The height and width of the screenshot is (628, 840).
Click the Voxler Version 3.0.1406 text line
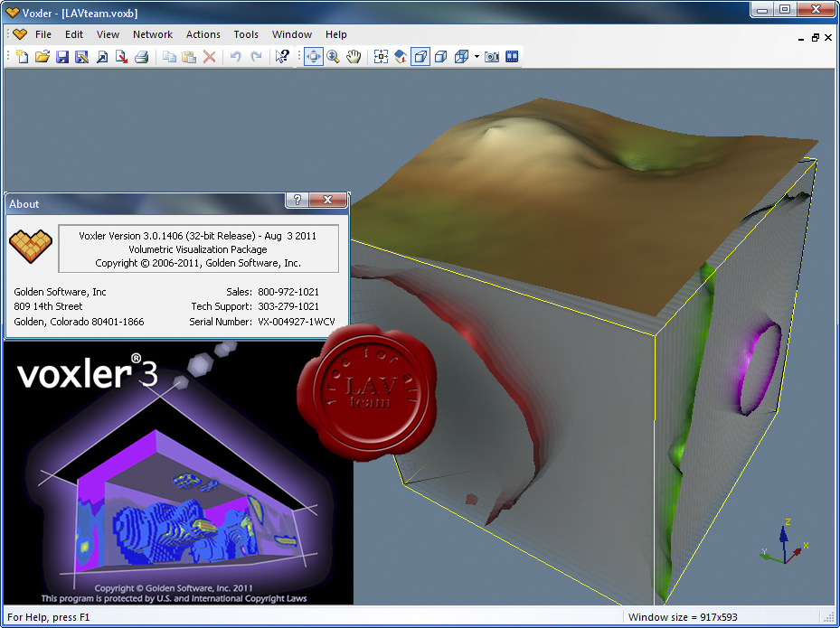point(198,236)
